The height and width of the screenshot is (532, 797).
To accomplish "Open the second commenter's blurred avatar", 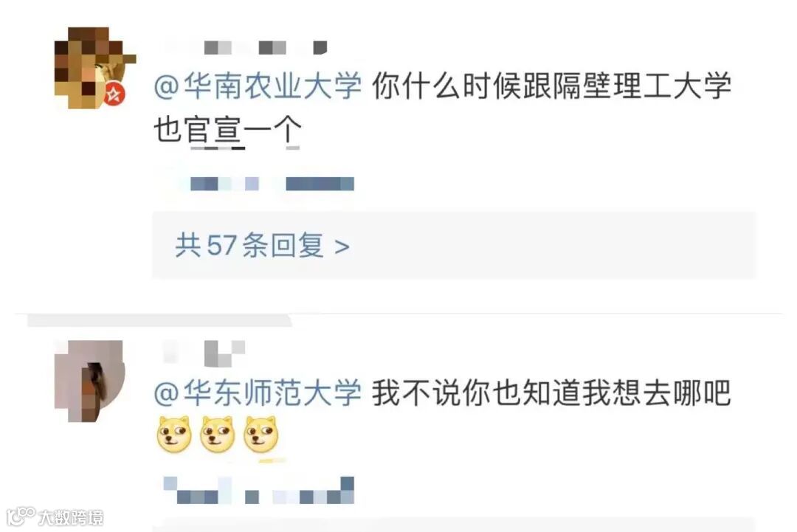I will pos(89,381).
